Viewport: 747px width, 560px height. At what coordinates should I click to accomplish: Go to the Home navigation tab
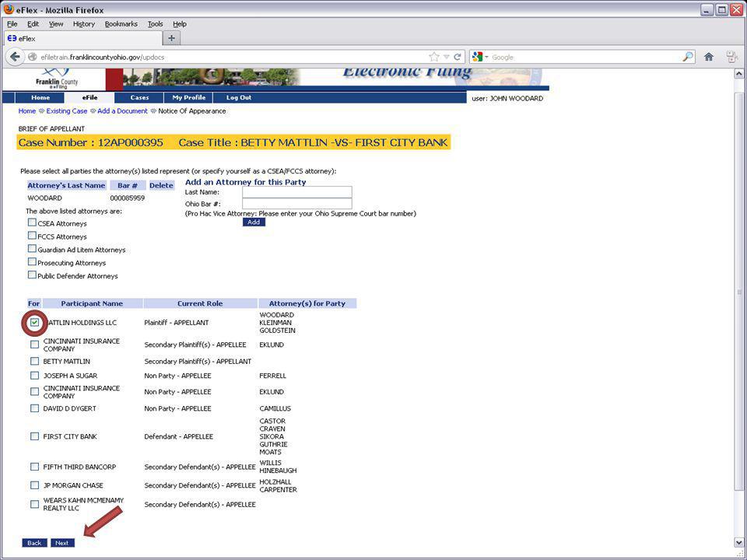[40, 98]
